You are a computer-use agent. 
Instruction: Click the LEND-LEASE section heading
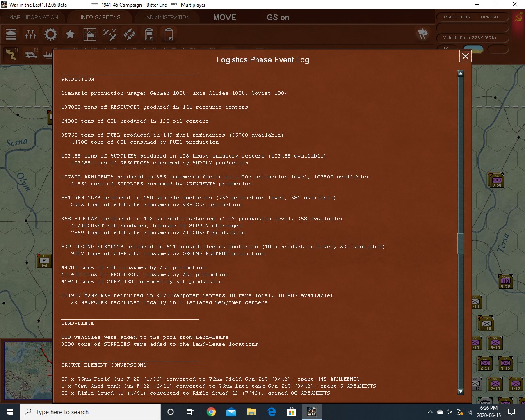point(78,323)
